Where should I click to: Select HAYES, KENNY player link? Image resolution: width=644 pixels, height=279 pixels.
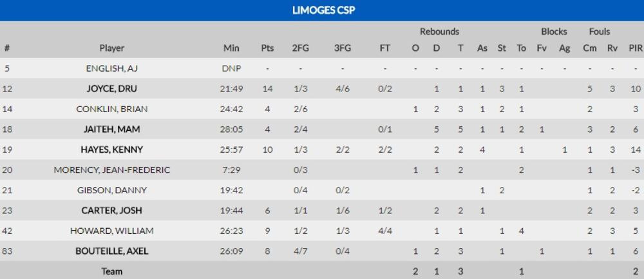pyautogui.click(x=111, y=149)
